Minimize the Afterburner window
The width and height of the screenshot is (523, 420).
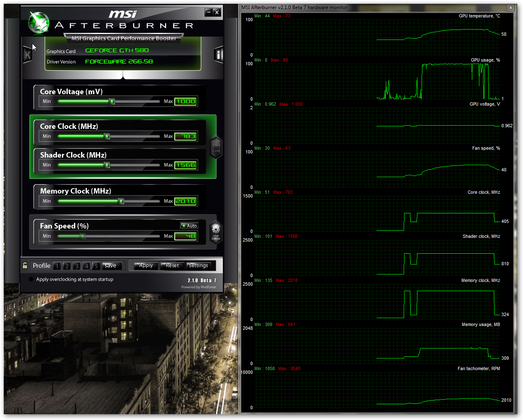[x=209, y=12]
